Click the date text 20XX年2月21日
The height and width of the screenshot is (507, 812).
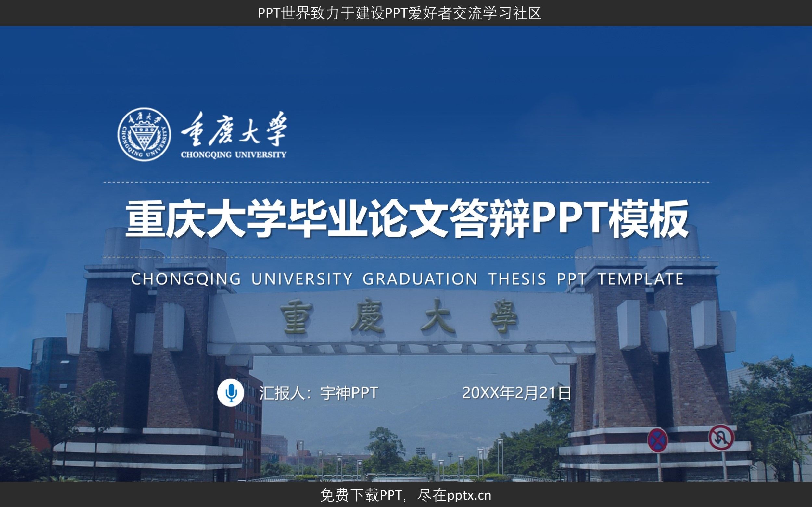[x=516, y=393]
